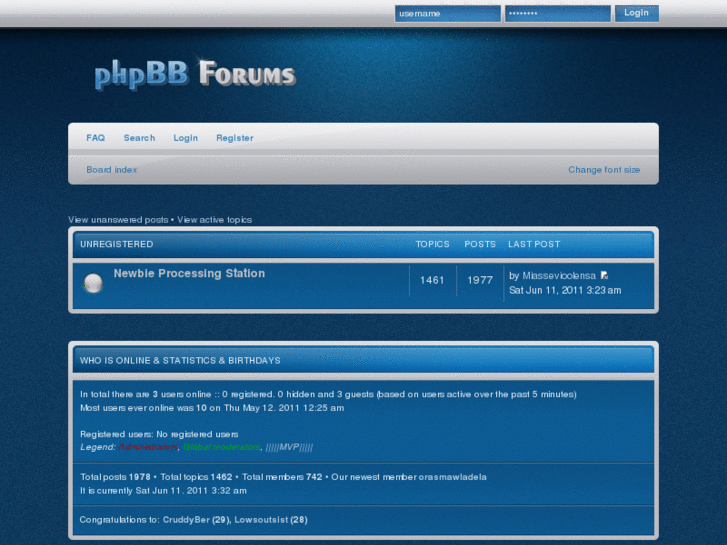727x545 pixels.
Task: Open CruddyBer birthday profile
Action: click(186, 519)
